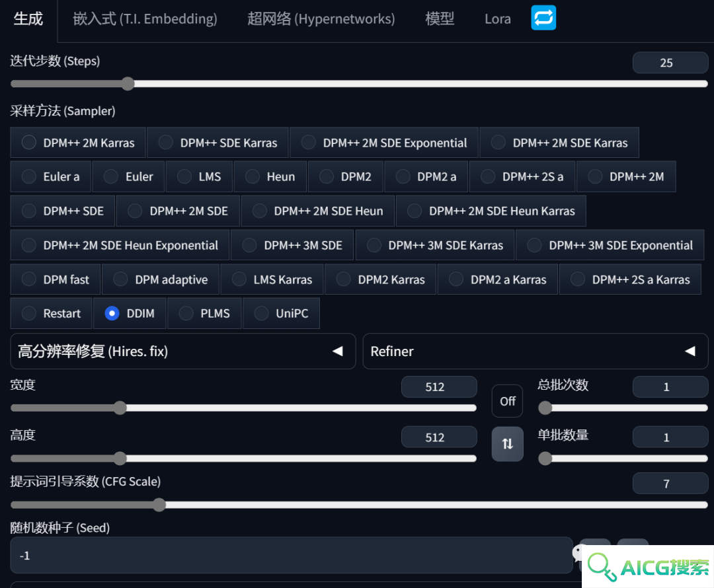Select the DPM2 a sampler option

pyautogui.click(x=426, y=176)
